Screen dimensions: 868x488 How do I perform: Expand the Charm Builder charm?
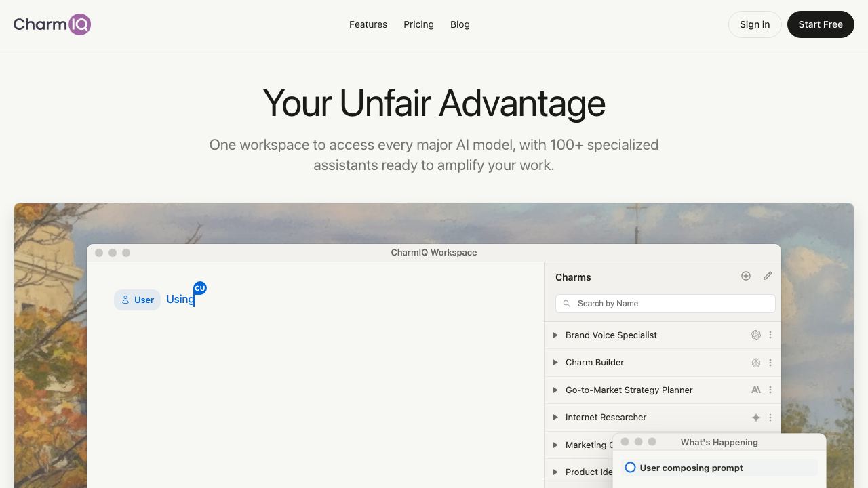coord(555,363)
